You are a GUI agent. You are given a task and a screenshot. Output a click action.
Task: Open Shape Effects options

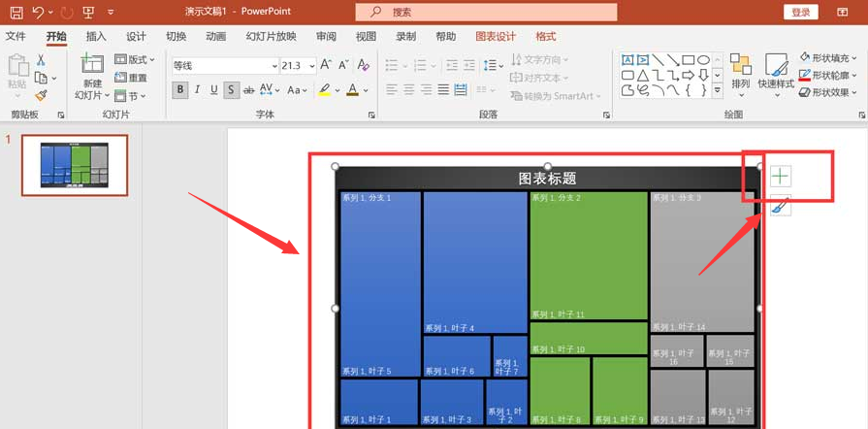(827, 92)
